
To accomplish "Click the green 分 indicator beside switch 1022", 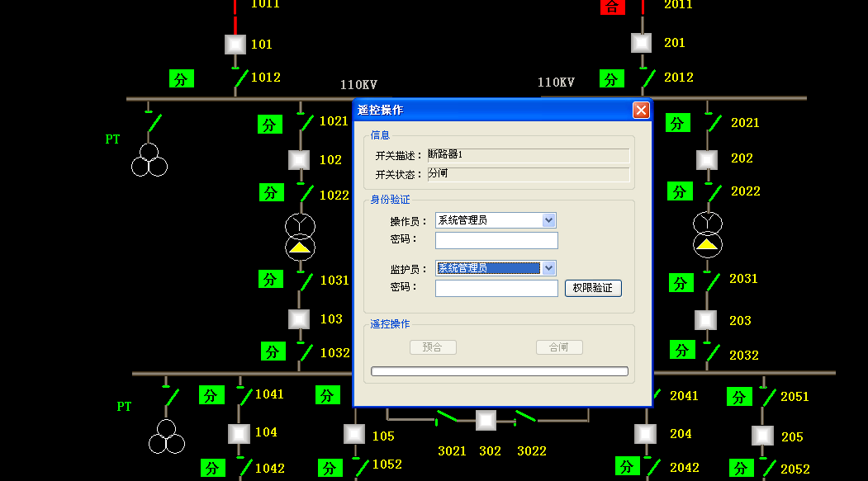I will [271, 192].
